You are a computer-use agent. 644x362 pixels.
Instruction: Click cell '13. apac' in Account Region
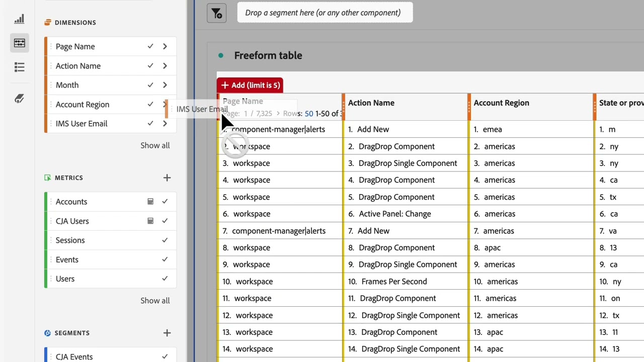pos(531,332)
